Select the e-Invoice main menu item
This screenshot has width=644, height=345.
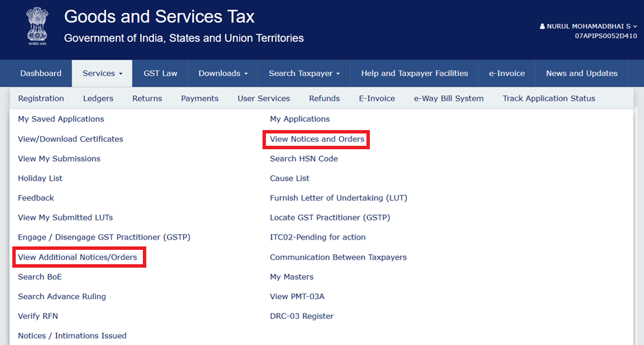[507, 73]
